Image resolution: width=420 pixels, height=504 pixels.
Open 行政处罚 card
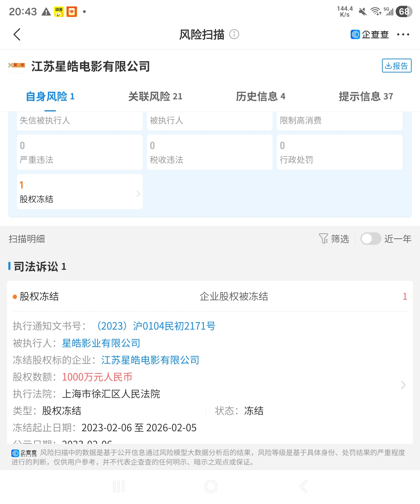[x=340, y=152]
